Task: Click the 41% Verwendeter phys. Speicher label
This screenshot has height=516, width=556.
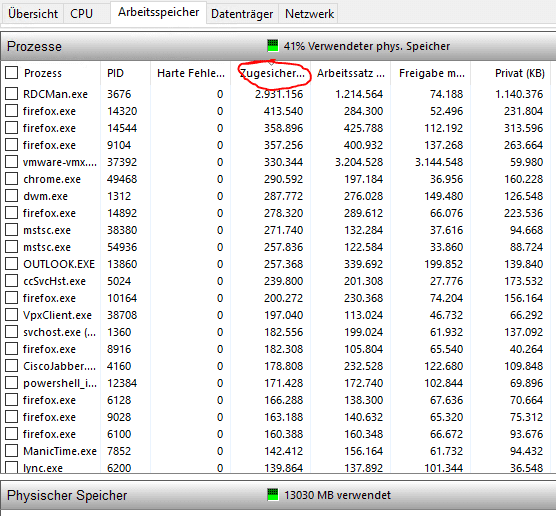Action: pos(367,46)
